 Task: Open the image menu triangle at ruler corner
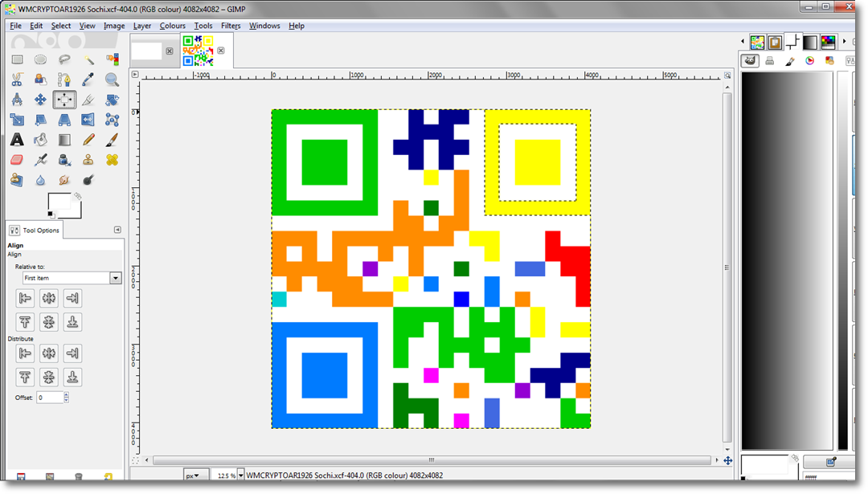(x=135, y=74)
